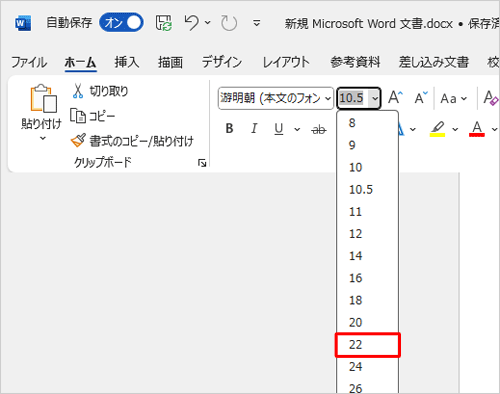Undo the last action
This screenshot has width=500, height=394.
(192, 23)
